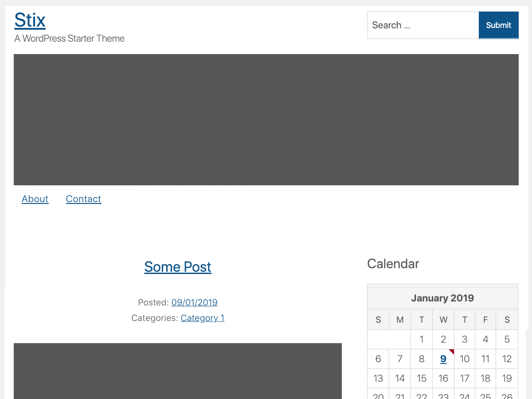Viewport: 532px width, 399px height.
Task: Click calendar day 6
Action: click(378, 359)
